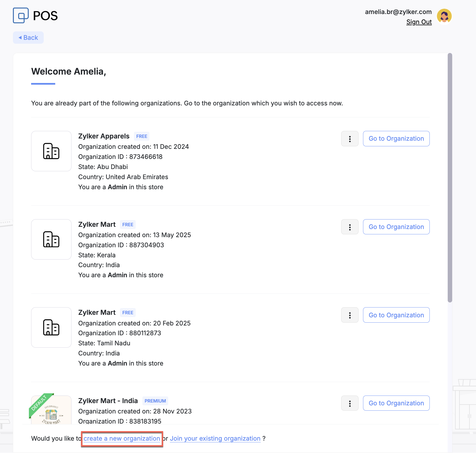Click the created on 13 May 2025 text

(135, 235)
